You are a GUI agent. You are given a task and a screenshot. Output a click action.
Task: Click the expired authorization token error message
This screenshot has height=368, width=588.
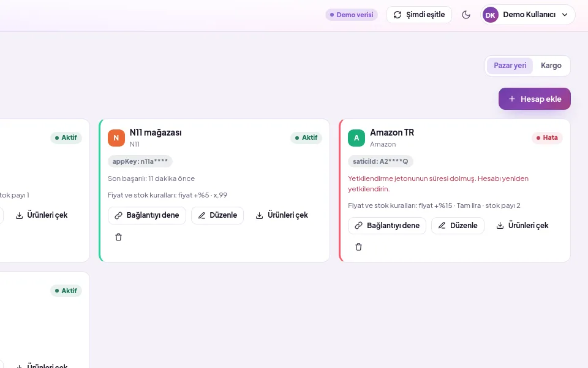[x=438, y=183]
